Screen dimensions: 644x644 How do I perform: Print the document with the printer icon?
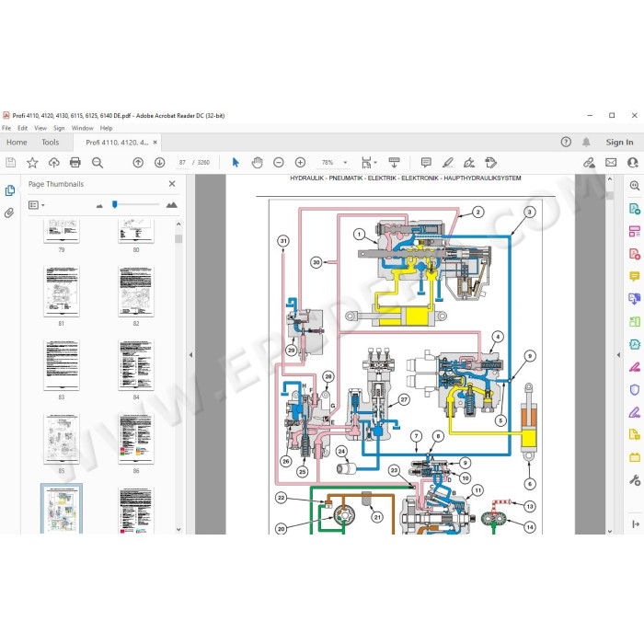pos(75,163)
